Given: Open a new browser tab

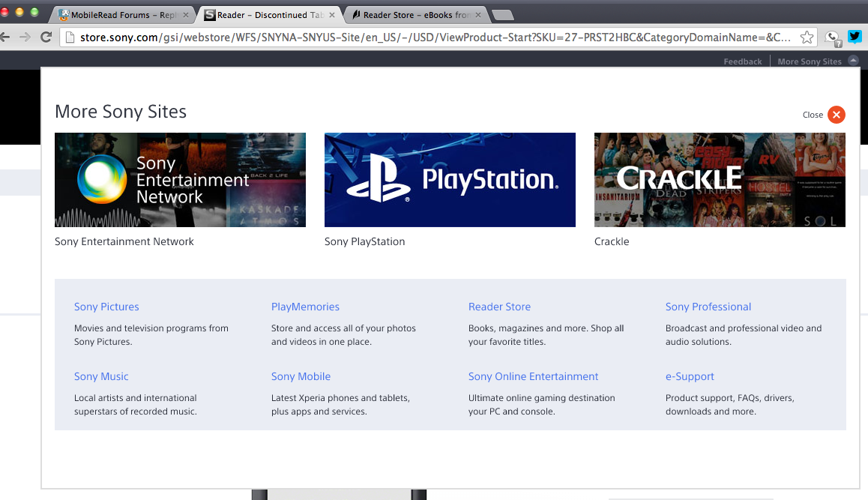Looking at the screenshot, I should (x=503, y=15).
